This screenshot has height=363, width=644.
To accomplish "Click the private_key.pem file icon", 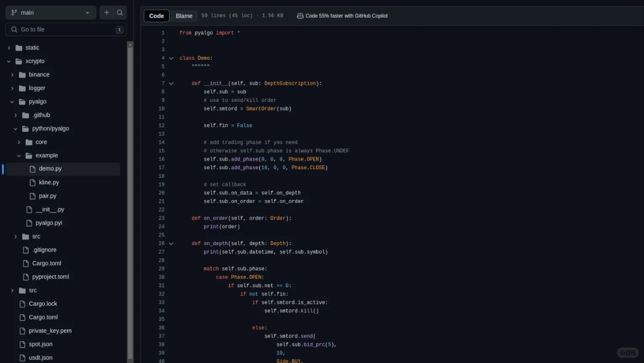I will [x=22, y=331].
